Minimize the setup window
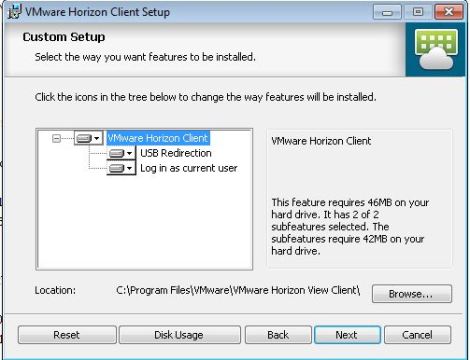This screenshot has height=360, width=470. coord(387,13)
